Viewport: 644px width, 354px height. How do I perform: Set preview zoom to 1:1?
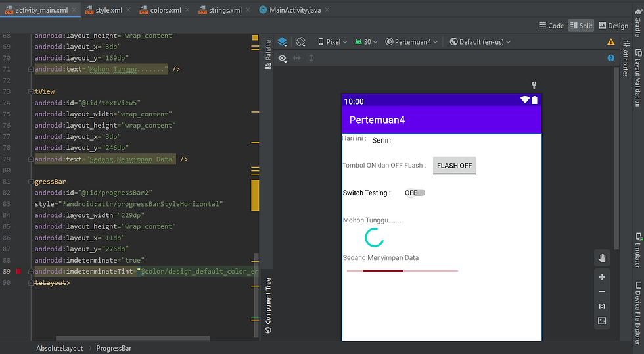(x=602, y=307)
